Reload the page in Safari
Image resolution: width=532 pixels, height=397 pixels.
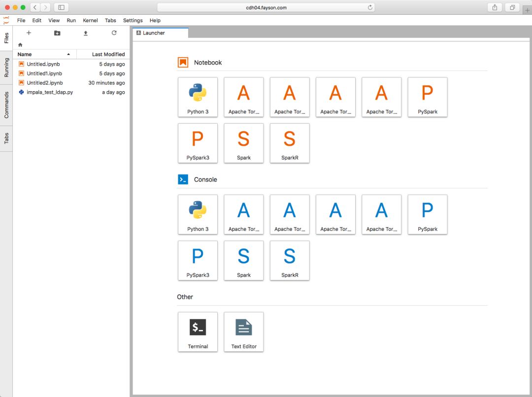(x=370, y=7)
